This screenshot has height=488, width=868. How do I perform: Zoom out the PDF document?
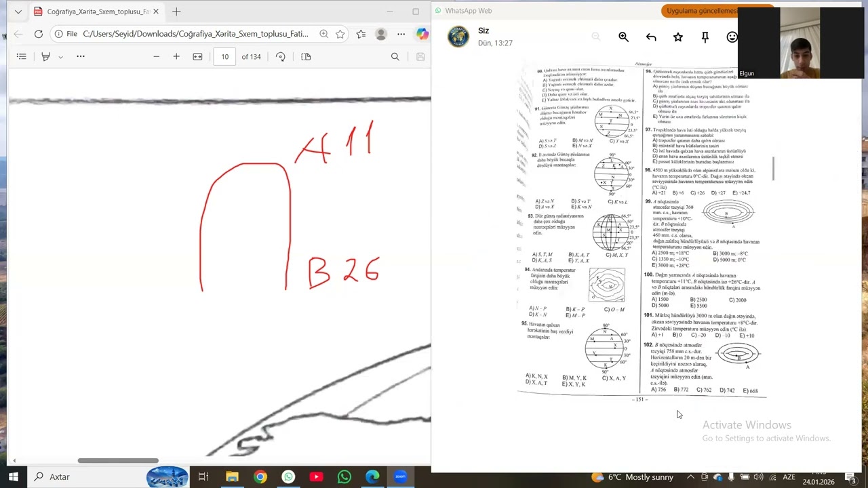(156, 57)
